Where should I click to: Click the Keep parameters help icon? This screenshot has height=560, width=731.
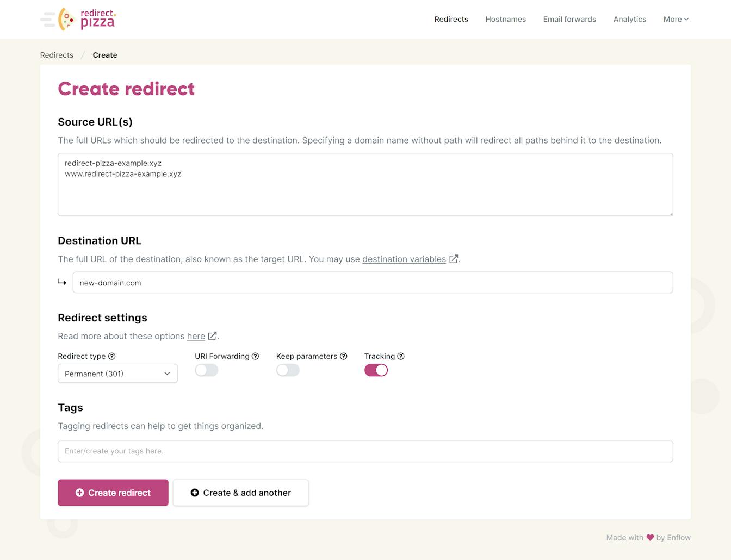pos(344,356)
